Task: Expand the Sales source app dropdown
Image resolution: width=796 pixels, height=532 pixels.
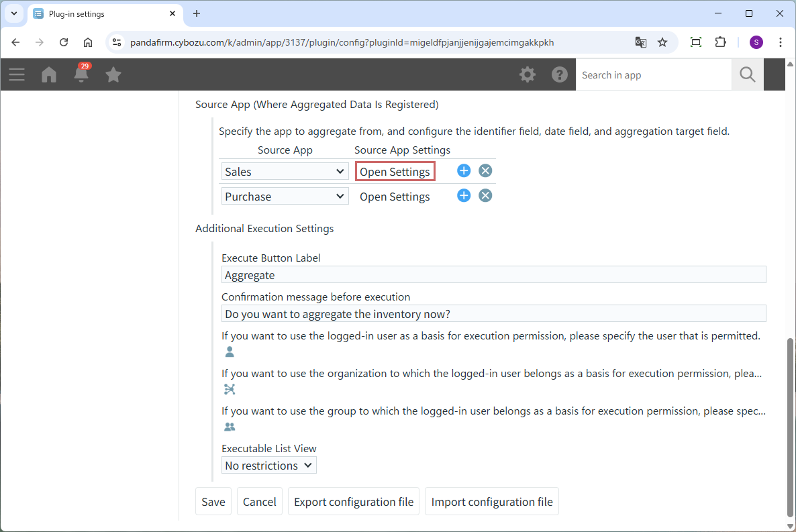Action: pos(285,172)
